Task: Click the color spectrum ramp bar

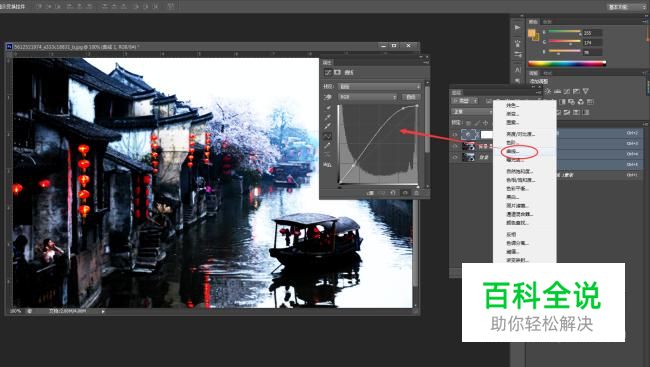Action: tap(567, 63)
